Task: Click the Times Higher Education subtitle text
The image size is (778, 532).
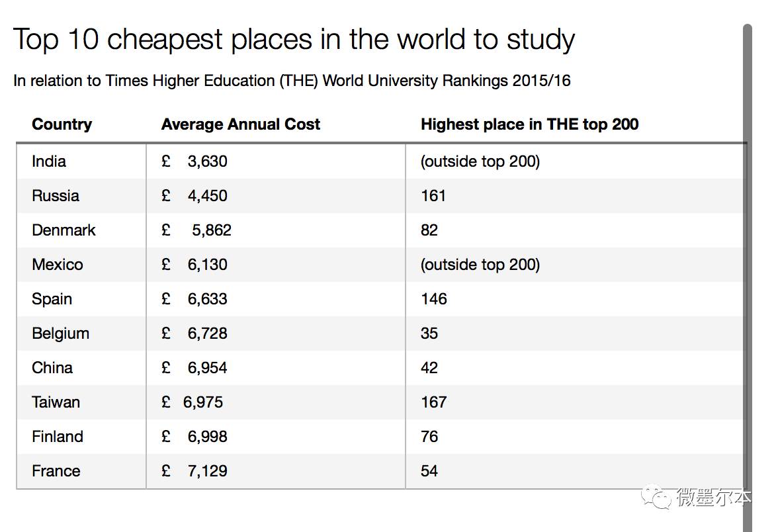Action: pos(292,81)
